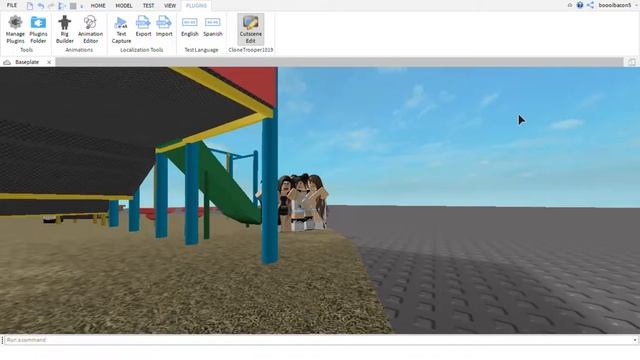640x360 pixels.
Task: Launch the Rig Builder tool
Action: 64,29
